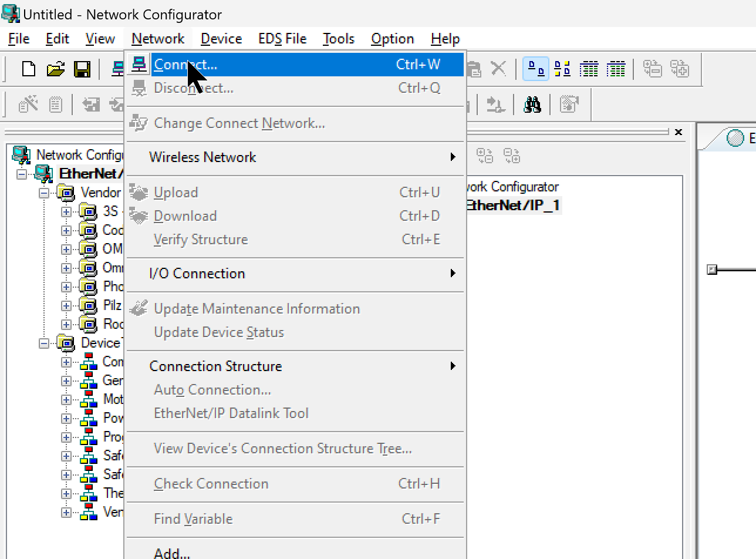
Task: Create a new network file
Action: coord(29,69)
